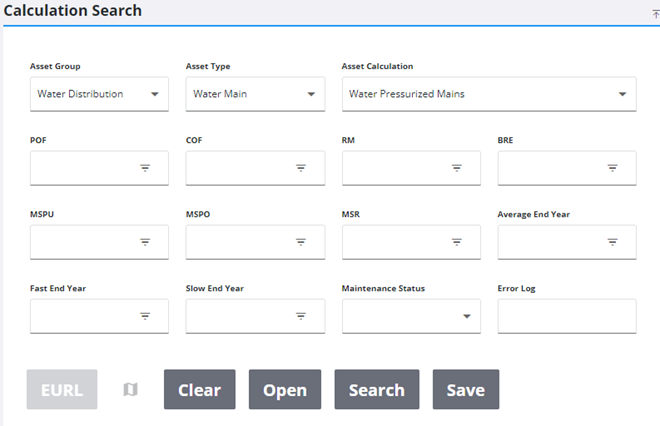Click into the Error Log input field

pos(566,316)
